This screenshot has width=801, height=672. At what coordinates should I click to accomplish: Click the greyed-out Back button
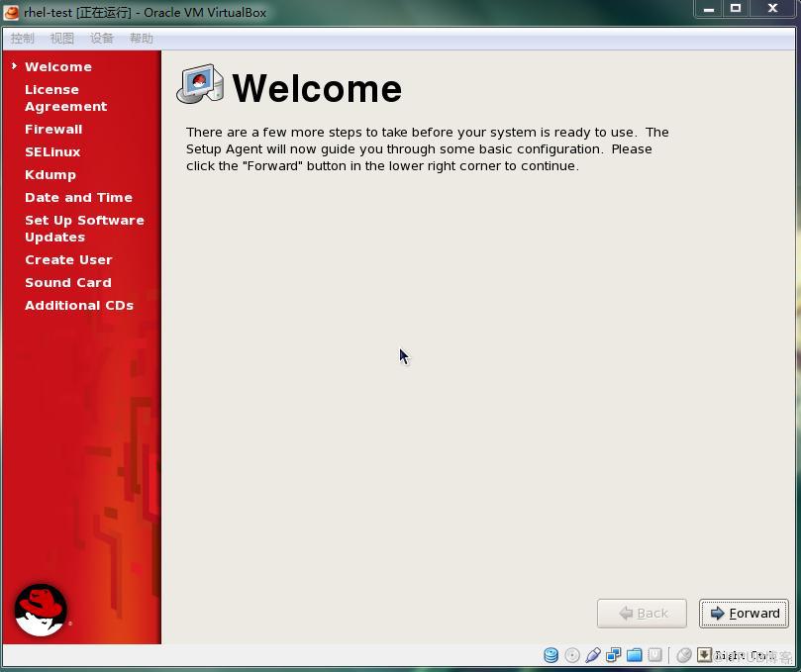point(642,614)
